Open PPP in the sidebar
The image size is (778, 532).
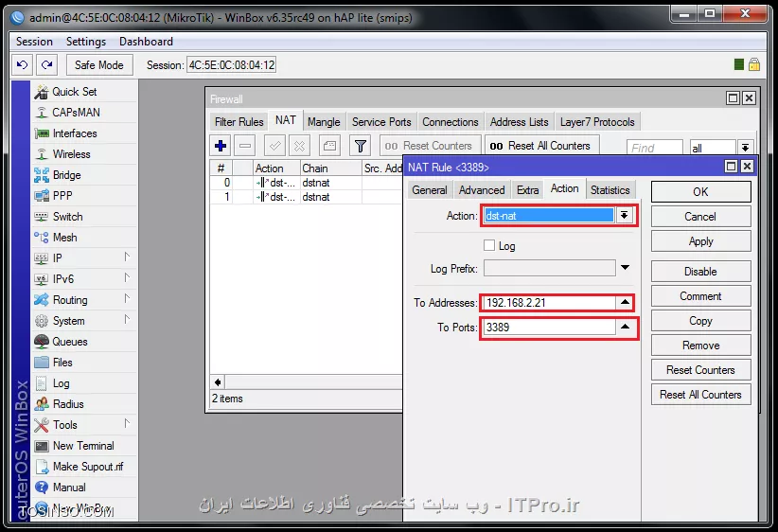(62, 196)
